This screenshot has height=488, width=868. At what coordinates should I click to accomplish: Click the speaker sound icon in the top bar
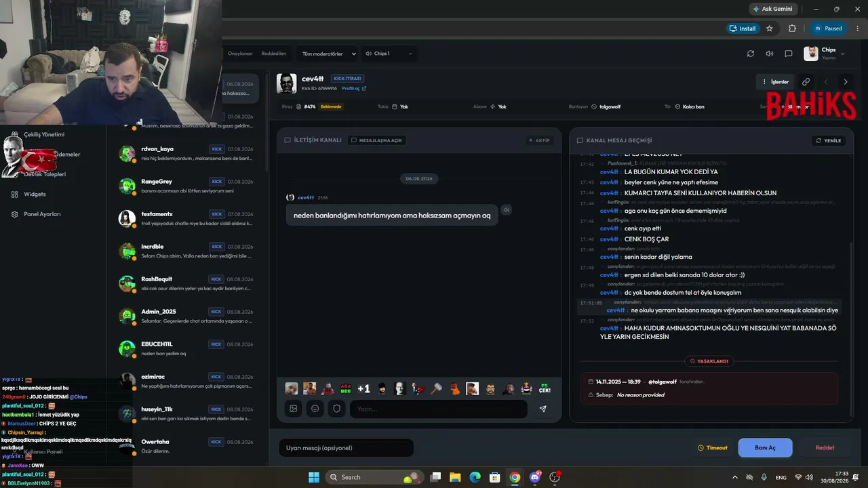(770, 54)
